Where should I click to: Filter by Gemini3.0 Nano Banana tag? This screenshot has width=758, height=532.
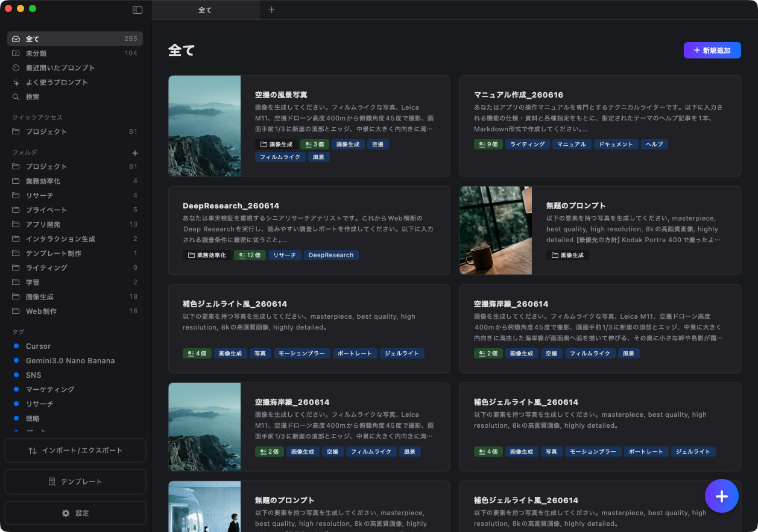[x=75, y=360]
